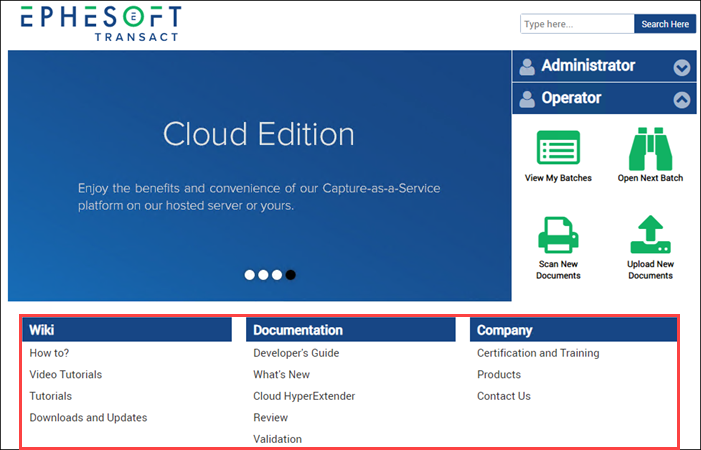The height and width of the screenshot is (450, 701).
Task: Open the Products link
Action: [499, 374]
